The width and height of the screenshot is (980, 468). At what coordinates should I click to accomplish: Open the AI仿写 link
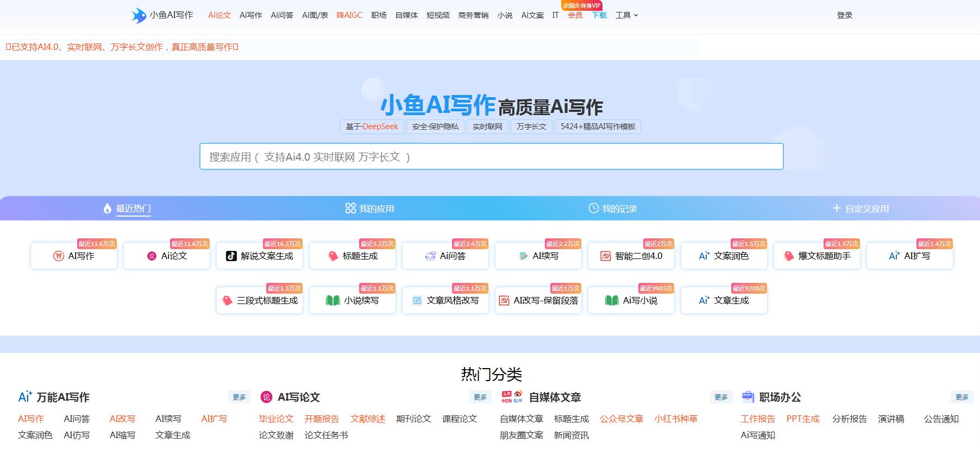click(77, 435)
